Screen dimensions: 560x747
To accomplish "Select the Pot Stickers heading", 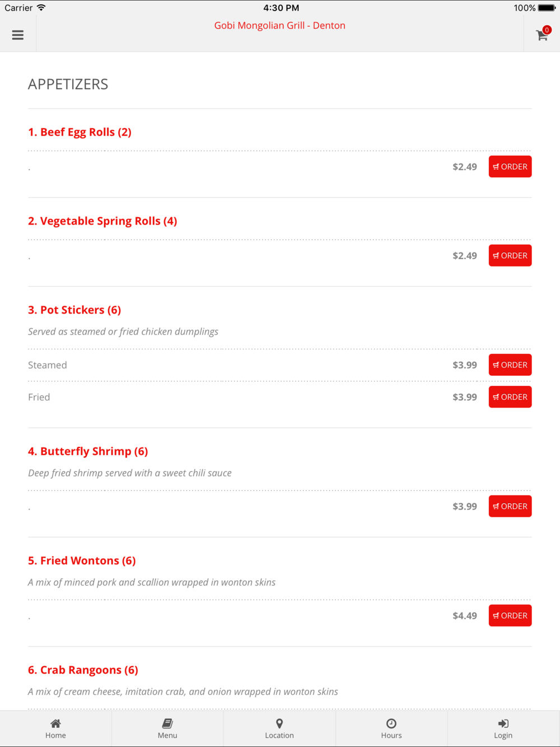I will (x=74, y=310).
